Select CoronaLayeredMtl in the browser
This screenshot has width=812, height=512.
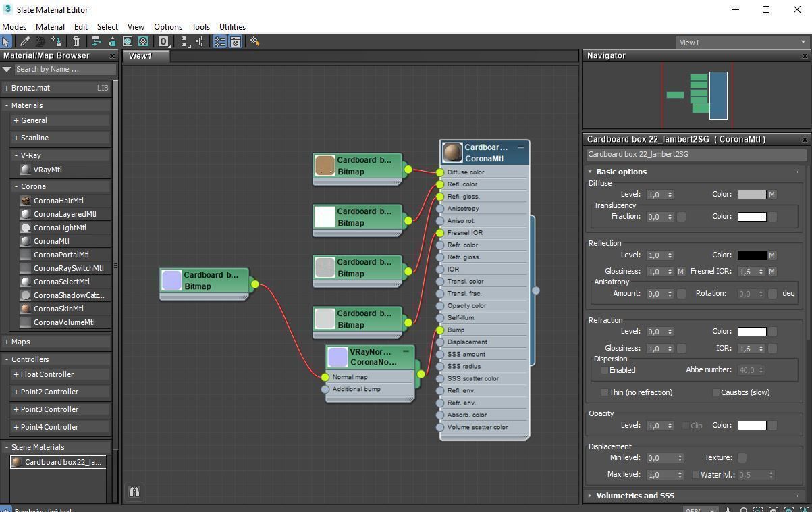tap(65, 214)
